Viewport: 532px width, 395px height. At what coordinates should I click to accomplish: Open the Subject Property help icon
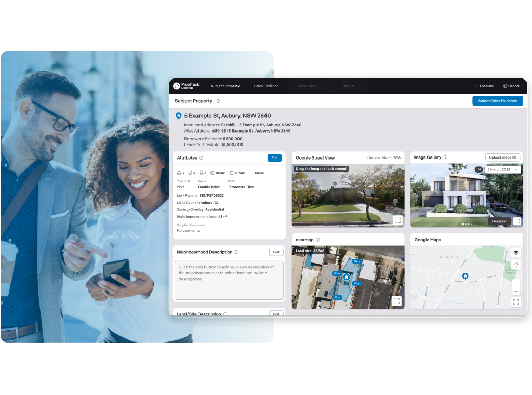218,101
